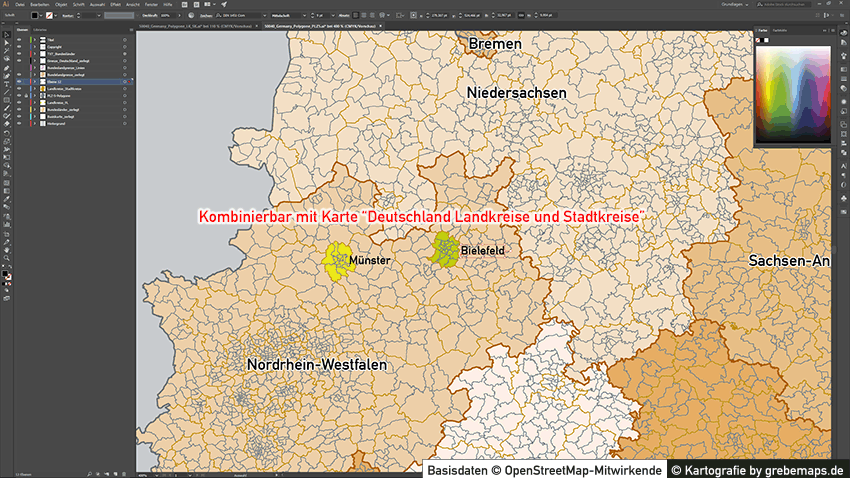Hide the Copyright layer with eye icon

18,45
